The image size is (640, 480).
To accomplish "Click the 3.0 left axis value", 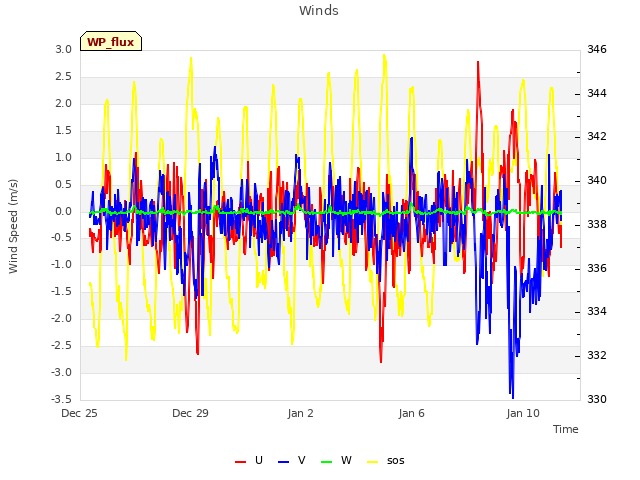I will 64,49.
